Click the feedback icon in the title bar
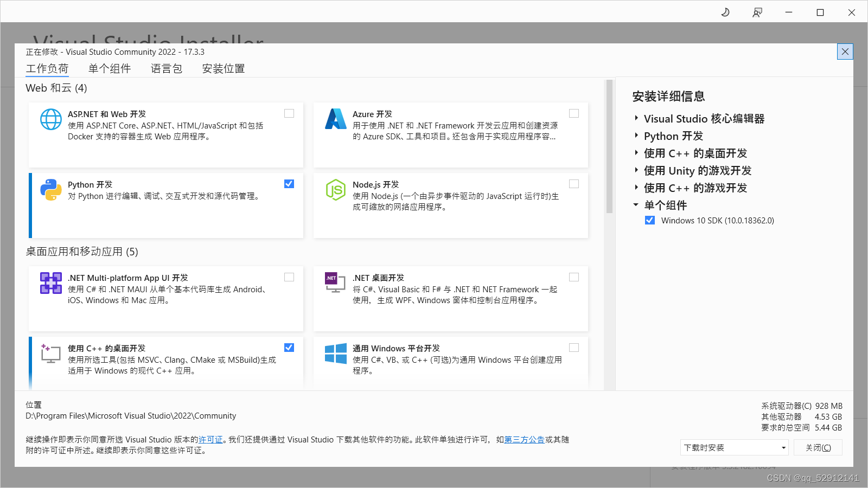This screenshot has width=868, height=488. tap(757, 12)
